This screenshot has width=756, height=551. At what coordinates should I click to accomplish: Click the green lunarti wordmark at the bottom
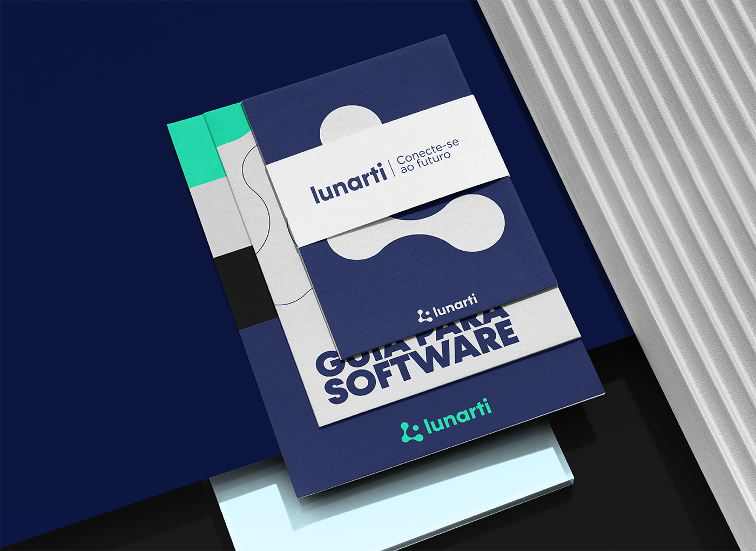tap(457, 418)
